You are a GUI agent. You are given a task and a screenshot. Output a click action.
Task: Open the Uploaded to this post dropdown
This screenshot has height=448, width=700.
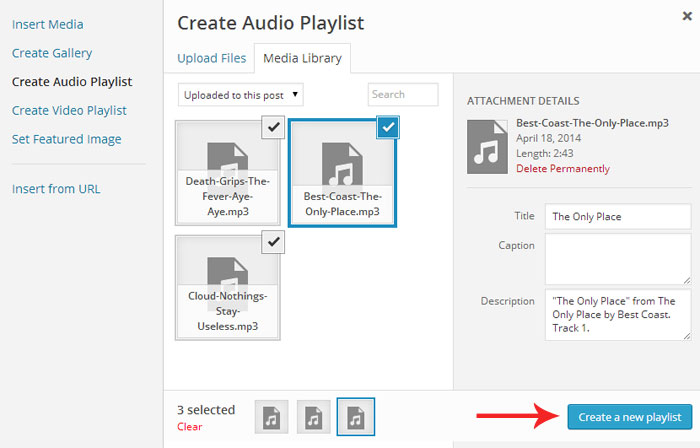[x=241, y=95]
